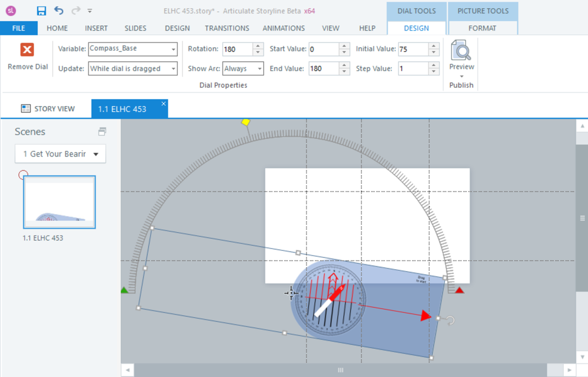Select the scene dropdown Get Your Bearings
Viewport: 588px width, 377px height.
(x=60, y=154)
